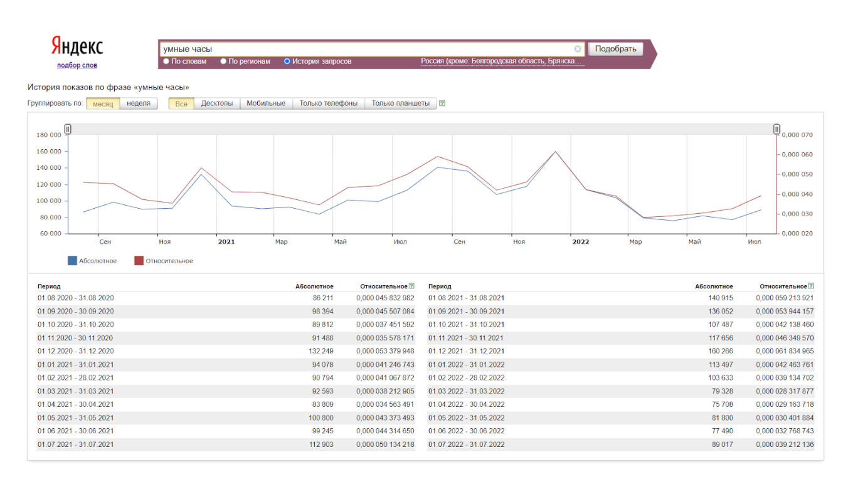The height and width of the screenshot is (504, 853).
Task: Open the подбор слов link
Action: tap(77, 65)
